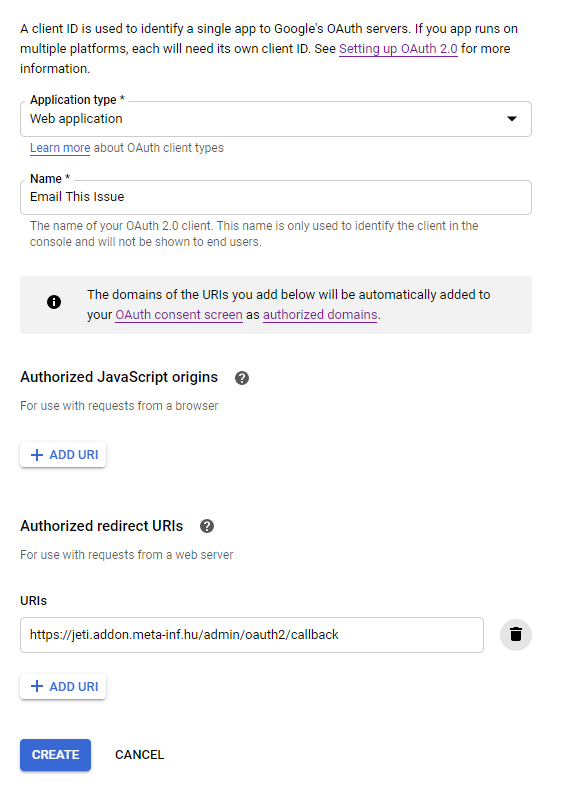
Task: Click the blue CREATE button
Action: pos(55,754)
